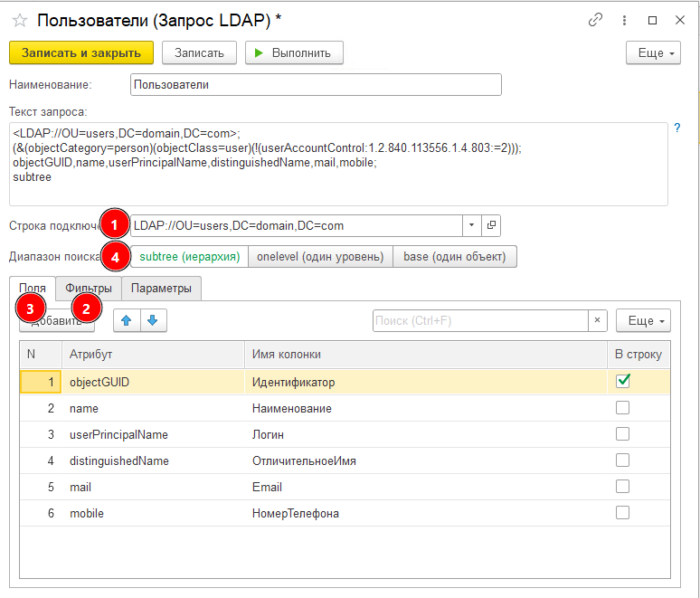This screenshot has height=598, width=700.
Task: Open the table Еще dropdown menu
Action: [x=643, y=320]
